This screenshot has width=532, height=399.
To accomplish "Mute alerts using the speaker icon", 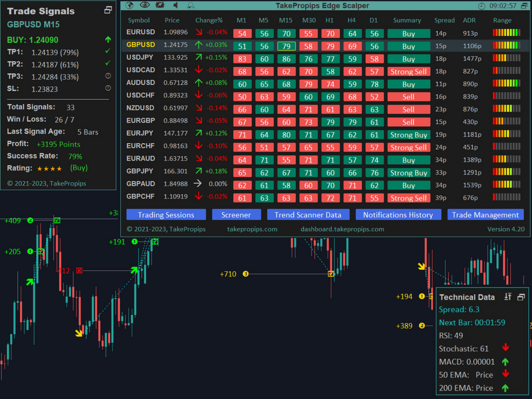I will click(176, 5).
